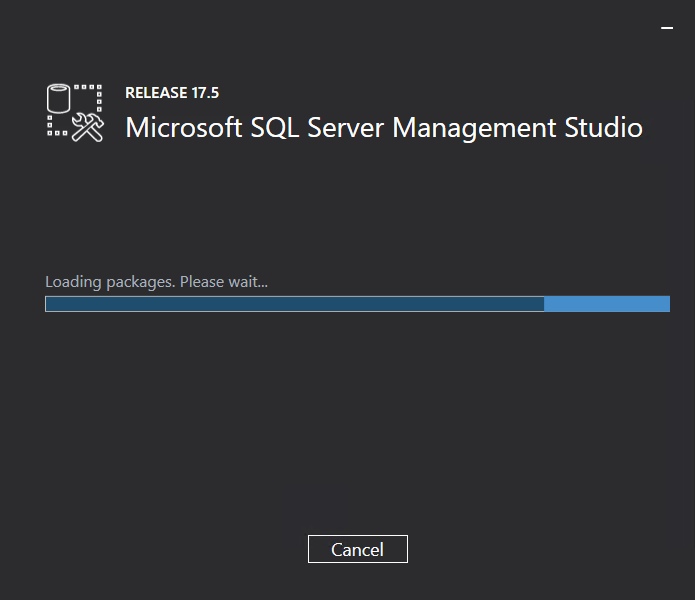Image resolution: width=695 pixels, height=600 pixels.
Task: Click the SQL Server Management Studio logo
Action: pos(75,113)
